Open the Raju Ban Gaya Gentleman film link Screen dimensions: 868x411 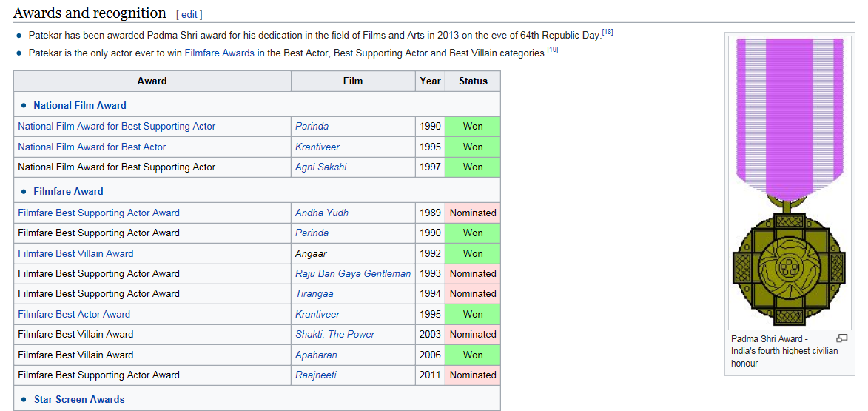(x=353, y=273)
